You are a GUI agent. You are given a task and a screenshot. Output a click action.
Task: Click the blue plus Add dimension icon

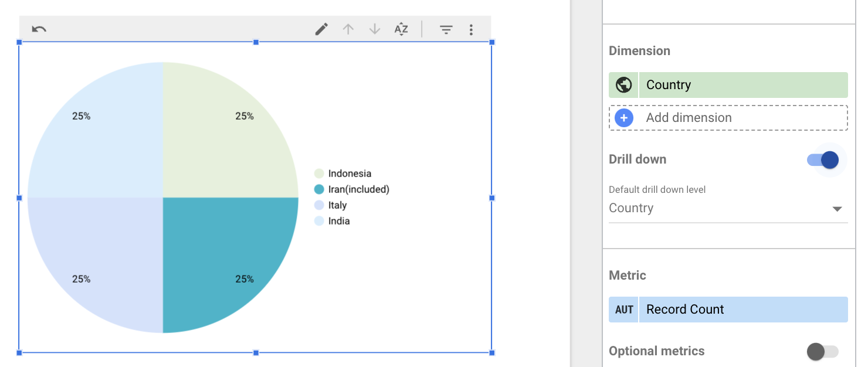[623, 118]
